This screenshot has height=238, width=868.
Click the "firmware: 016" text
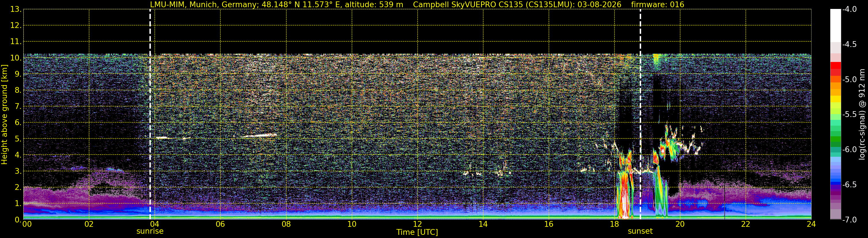pyautogui.click(x=657, y=4)
